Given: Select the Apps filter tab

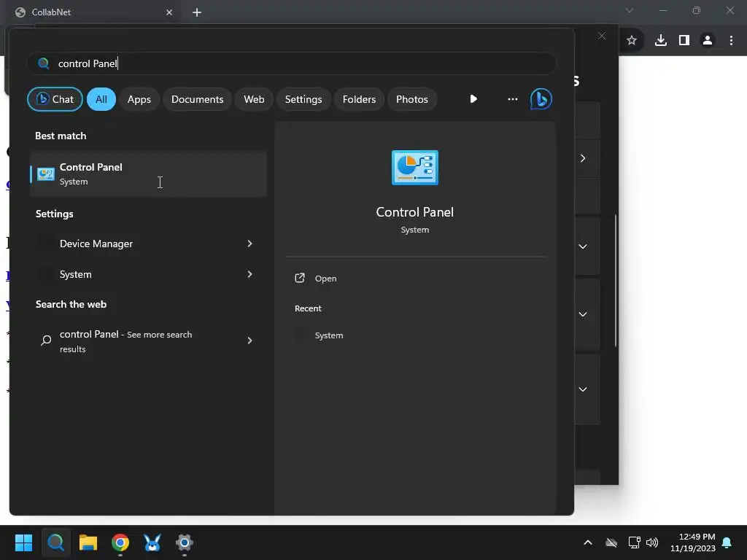Looking at the screenshot, I should pos(139,99).
